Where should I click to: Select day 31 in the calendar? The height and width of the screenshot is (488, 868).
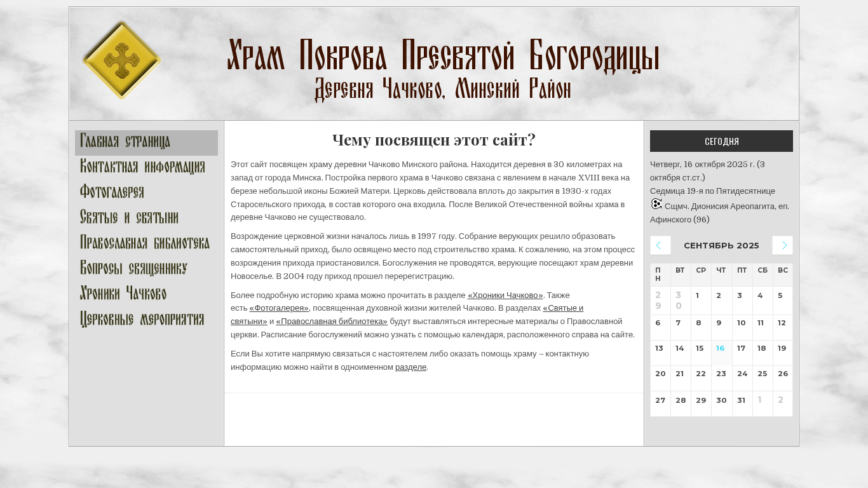tap(742, 403)
